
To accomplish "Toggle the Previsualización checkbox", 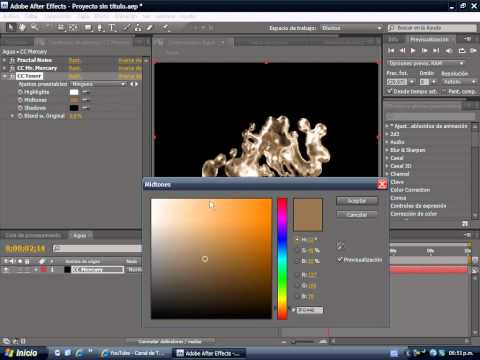I will pos(340,259).
